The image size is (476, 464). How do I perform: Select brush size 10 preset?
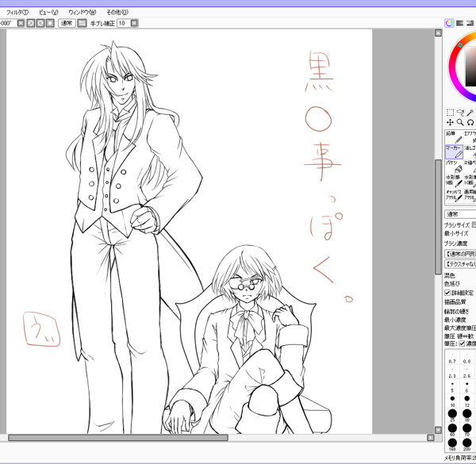452,401
